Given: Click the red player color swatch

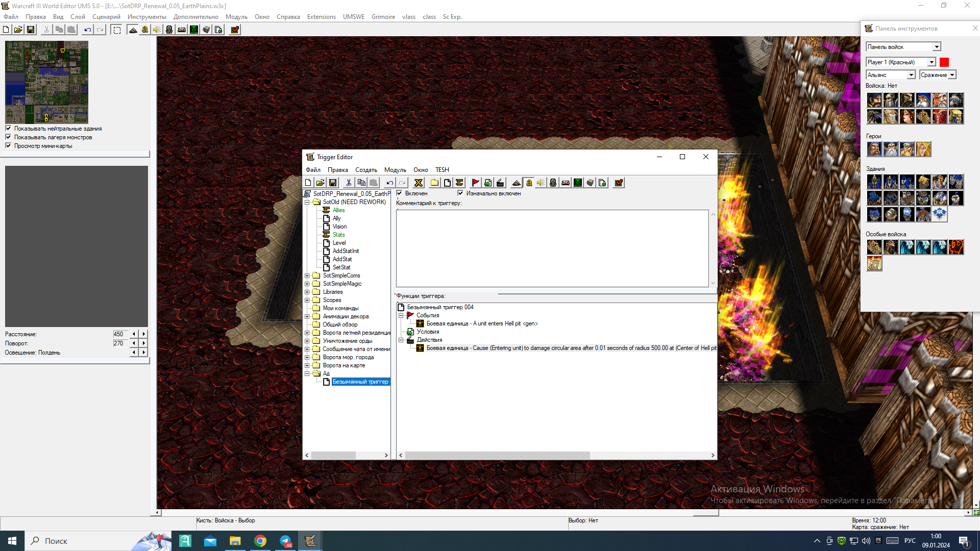Looking at the screenshot, I should pyautogui.click(x=944, y=62).
